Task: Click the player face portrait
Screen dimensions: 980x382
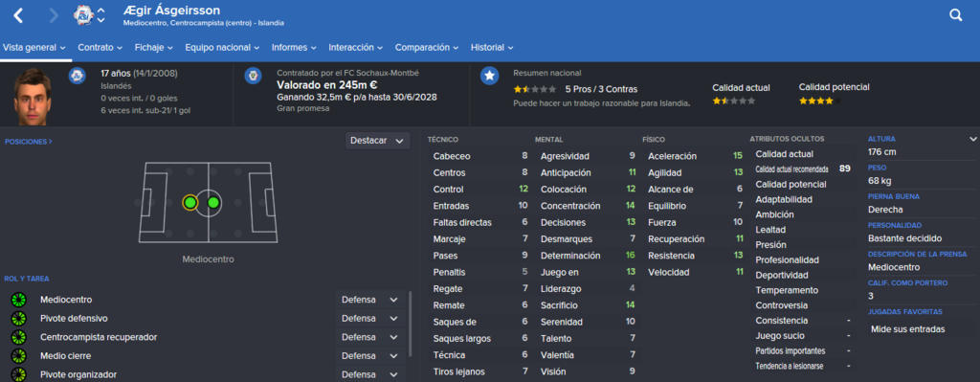Action: 32,96
